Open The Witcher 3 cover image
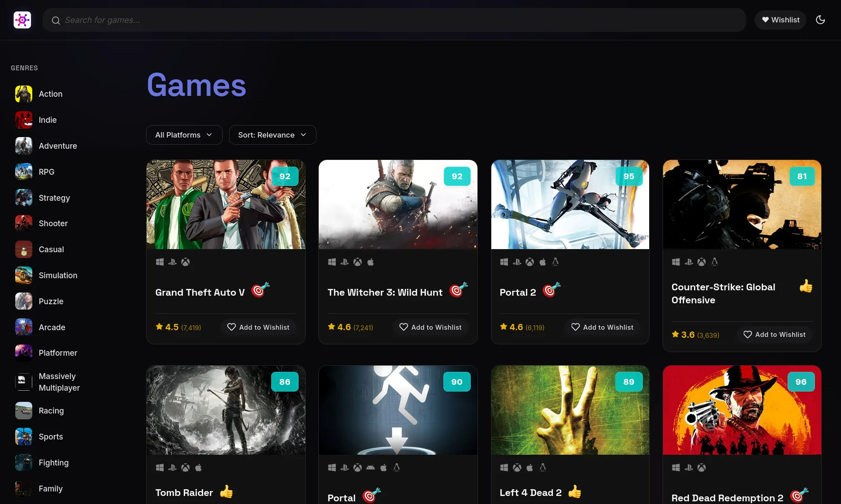Viewport: 841px width, 504px height. 398,204
